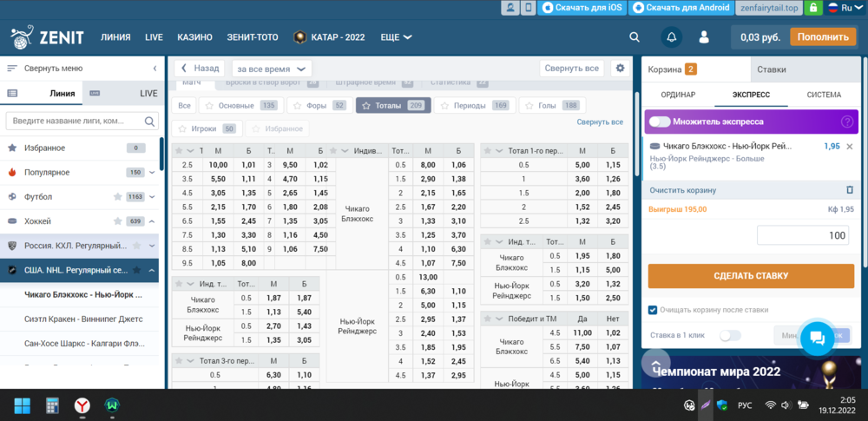Image resolution: width=868 pixels, height=421 pixels.
Task: Click the sidebar vertical scrollbar
Action: (x=161, y=154)
